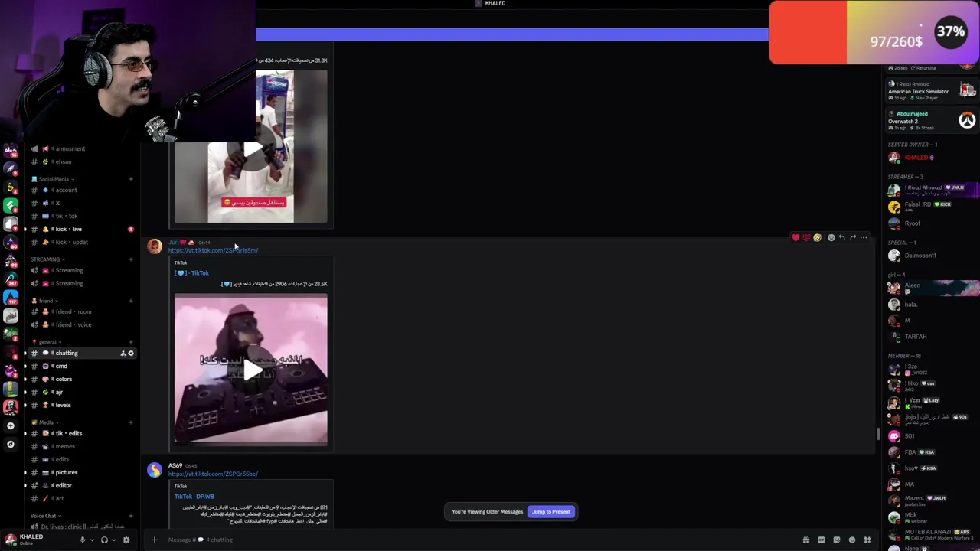Open the blue heart TikTok embed title
This screenshot has height=551, width=980.
coord(191,273)
